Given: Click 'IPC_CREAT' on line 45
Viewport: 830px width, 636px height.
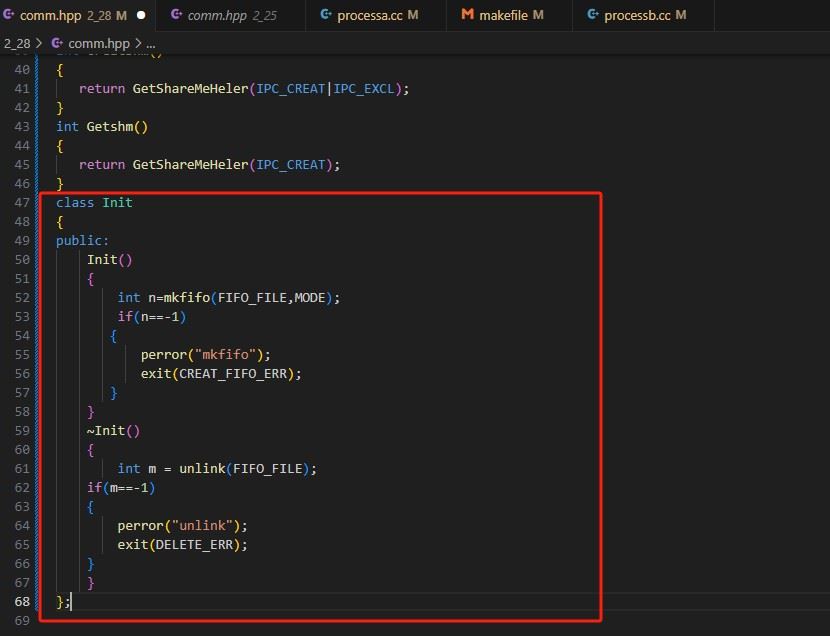Looking at the screenshot, I should pyautogui.click(x=291, y=165).
